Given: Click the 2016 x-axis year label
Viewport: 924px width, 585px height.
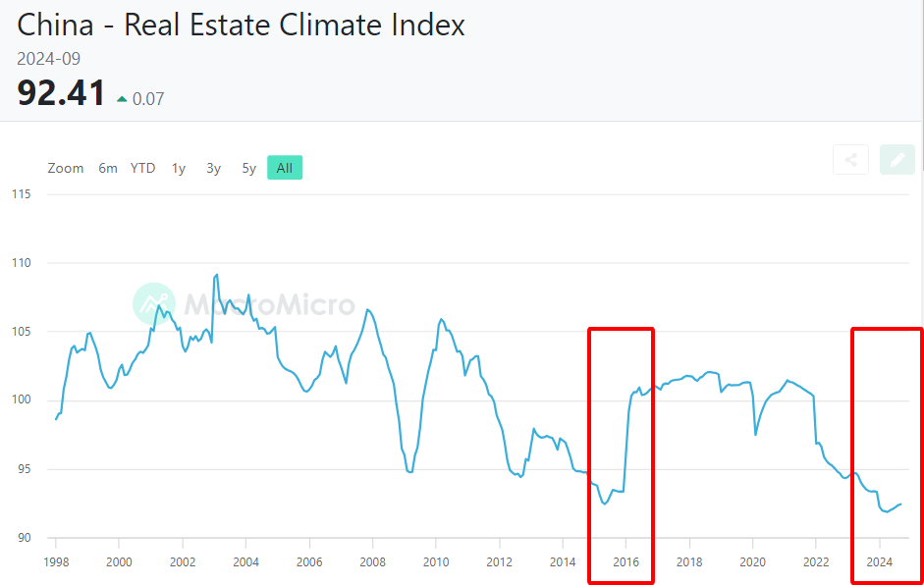Looking at the screenshot, I should tap(625, 562).
